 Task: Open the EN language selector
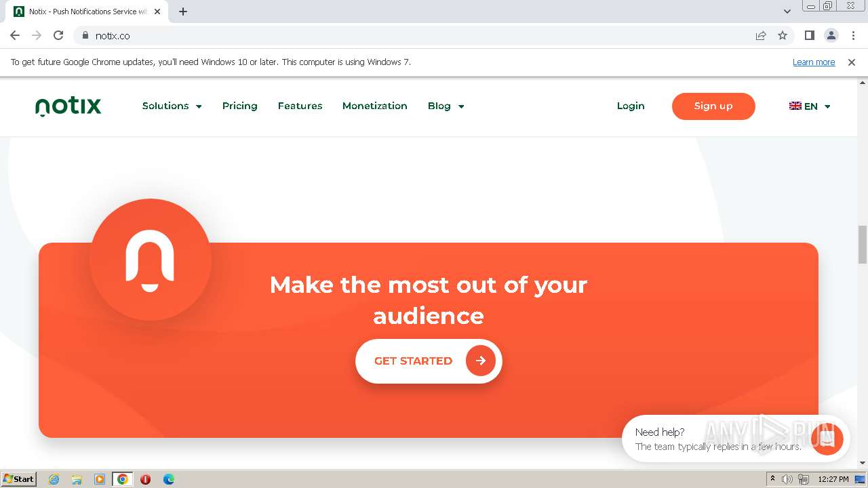coord(810,106)
